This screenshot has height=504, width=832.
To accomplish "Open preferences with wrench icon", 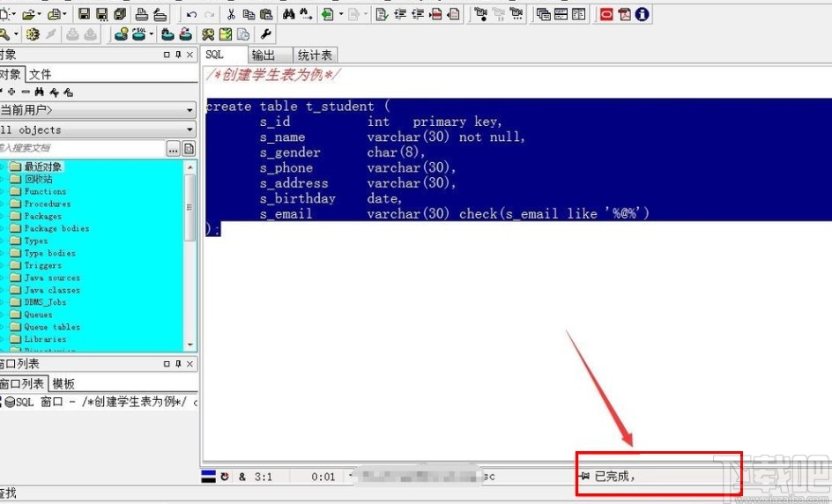I will coord(266,34).
